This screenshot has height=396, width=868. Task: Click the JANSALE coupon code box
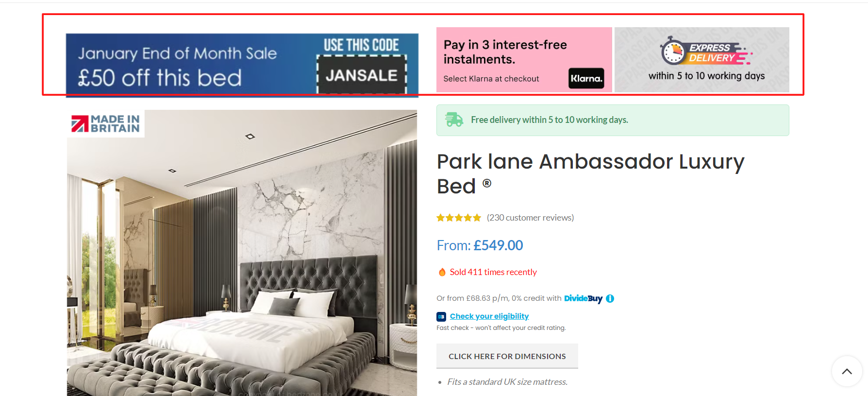pos(362,75)
